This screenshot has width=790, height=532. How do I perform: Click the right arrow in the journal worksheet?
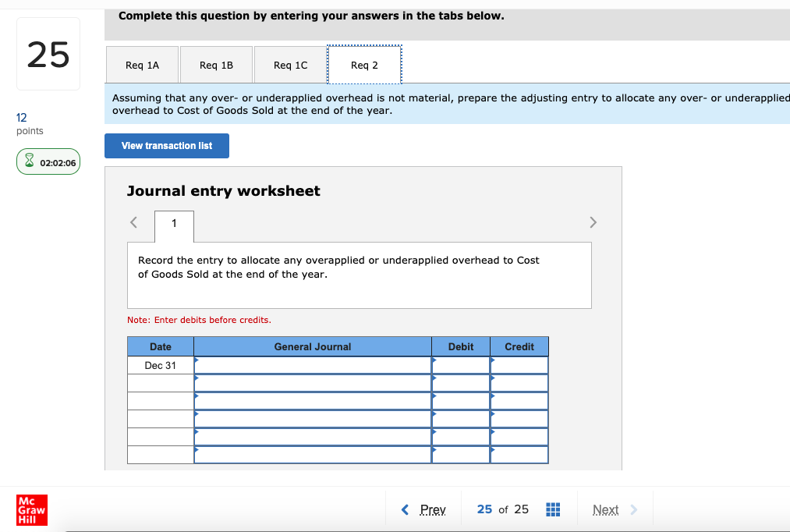tap(593, 222)
